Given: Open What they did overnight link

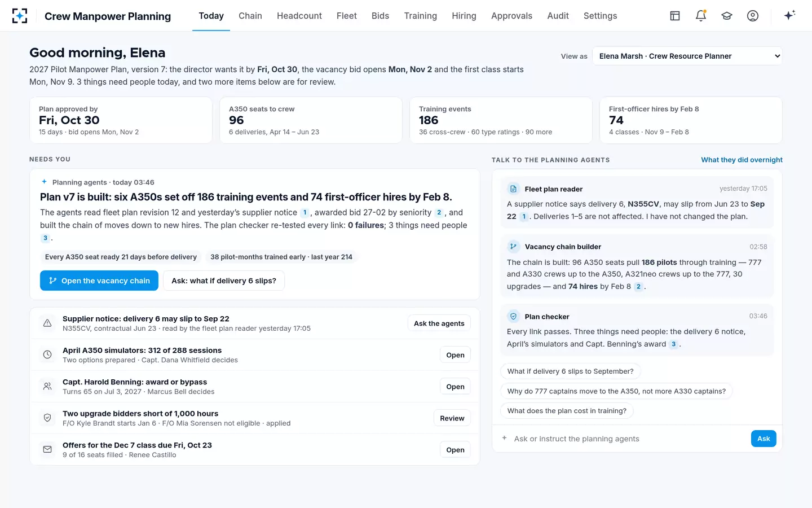Looking at the screenshot, I should [x=742, y=160].
